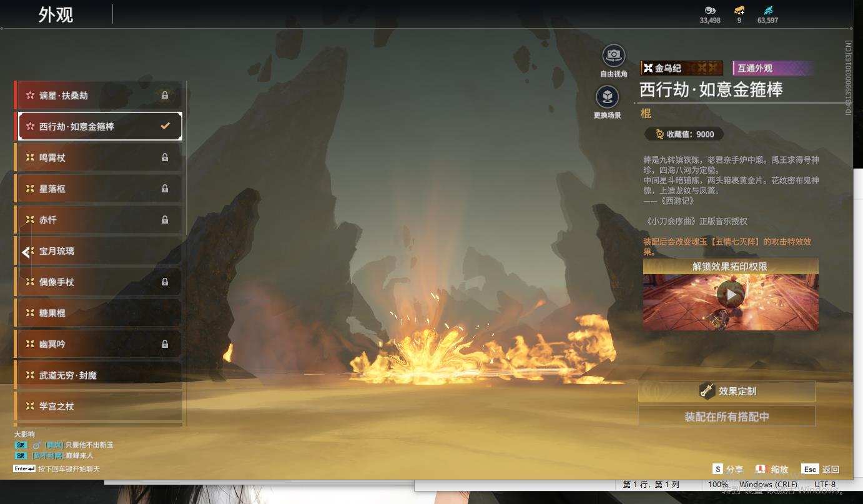This screenshot has height=504, width=863.
Task: Click the silver coin currency icon
Action: click(710, 10)
